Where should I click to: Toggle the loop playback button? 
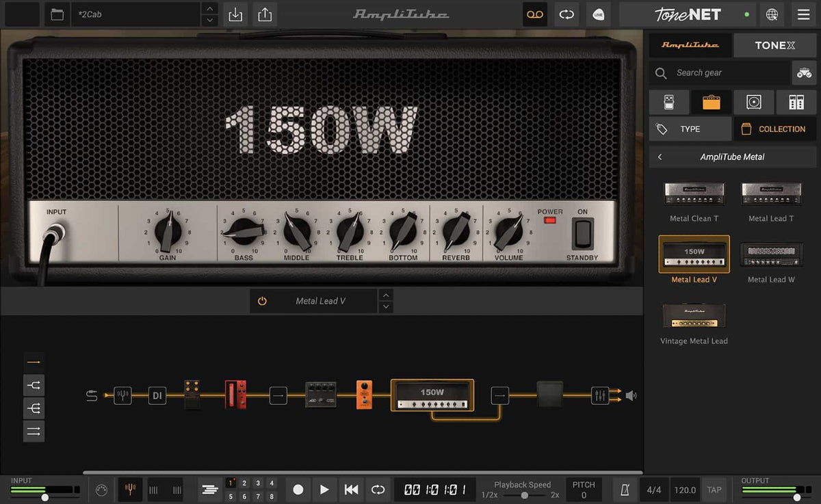coord(378,490)
